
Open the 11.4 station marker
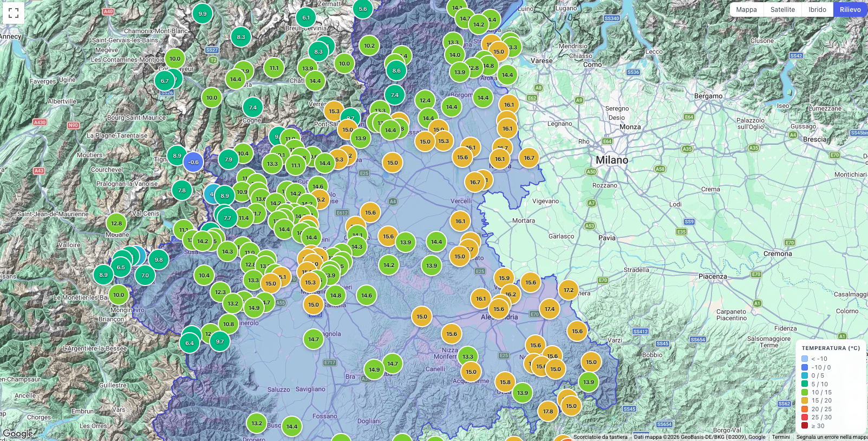[244, 218]
